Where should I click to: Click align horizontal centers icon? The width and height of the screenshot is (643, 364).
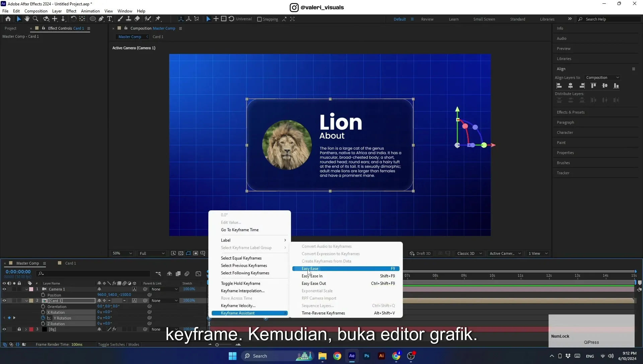tap(570, 86)
